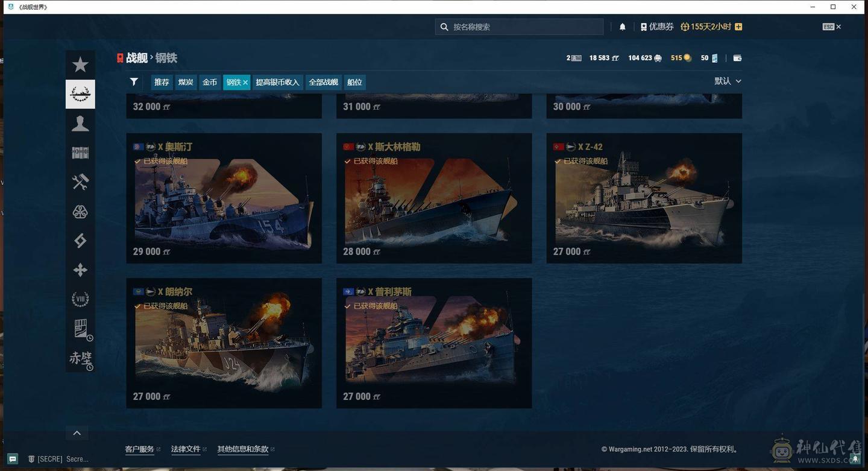Click the 钢铁 breadcrumb text
868x471 pixels.
point(166,58)
